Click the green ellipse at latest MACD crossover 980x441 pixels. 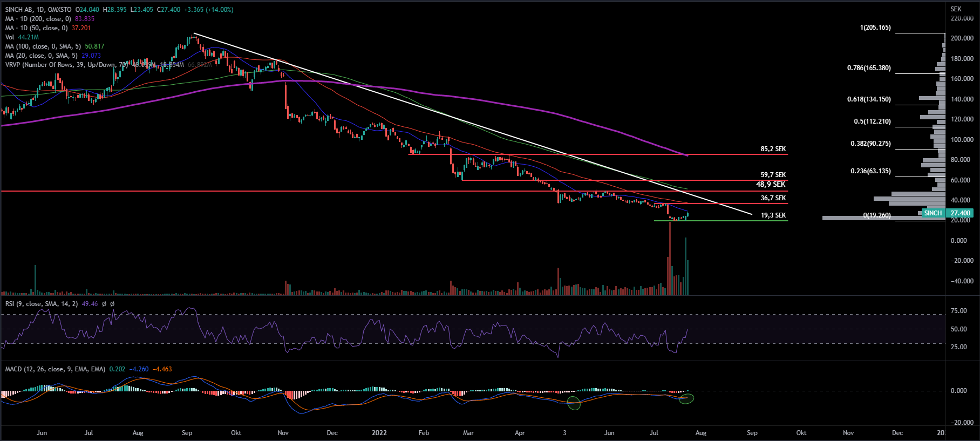[686, 399]
